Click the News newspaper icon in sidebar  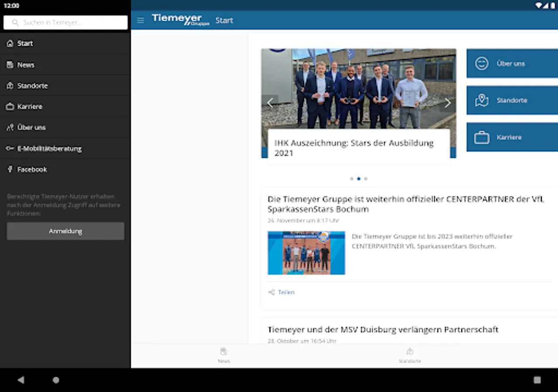[10, 64]
